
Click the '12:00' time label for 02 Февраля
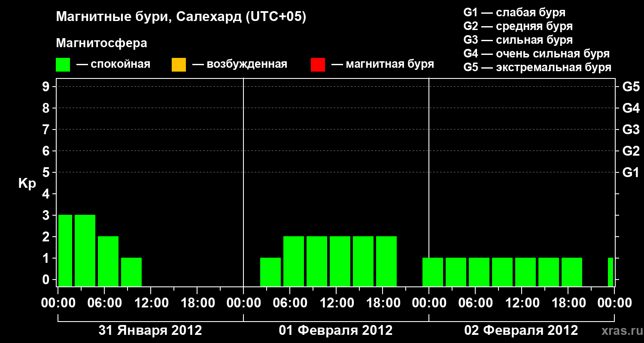(x=522, y=303)
